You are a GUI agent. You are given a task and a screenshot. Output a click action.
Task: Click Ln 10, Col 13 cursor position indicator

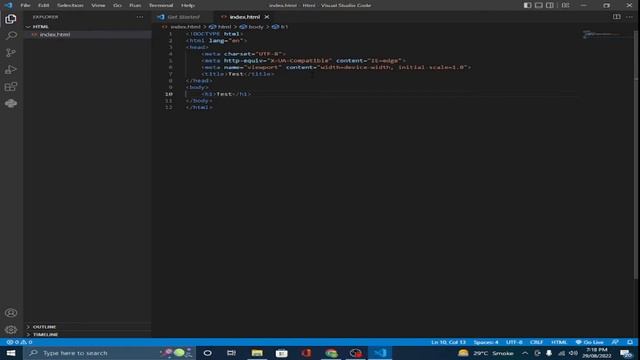click(x=448, y=342)
